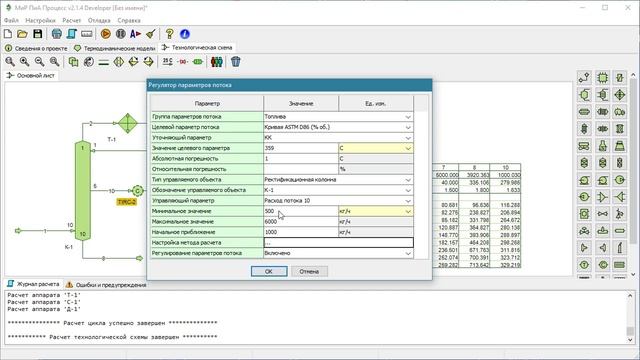The image size is (640, 360).
Task: Open the Отладка menu
Action: (x=99, y=20)
